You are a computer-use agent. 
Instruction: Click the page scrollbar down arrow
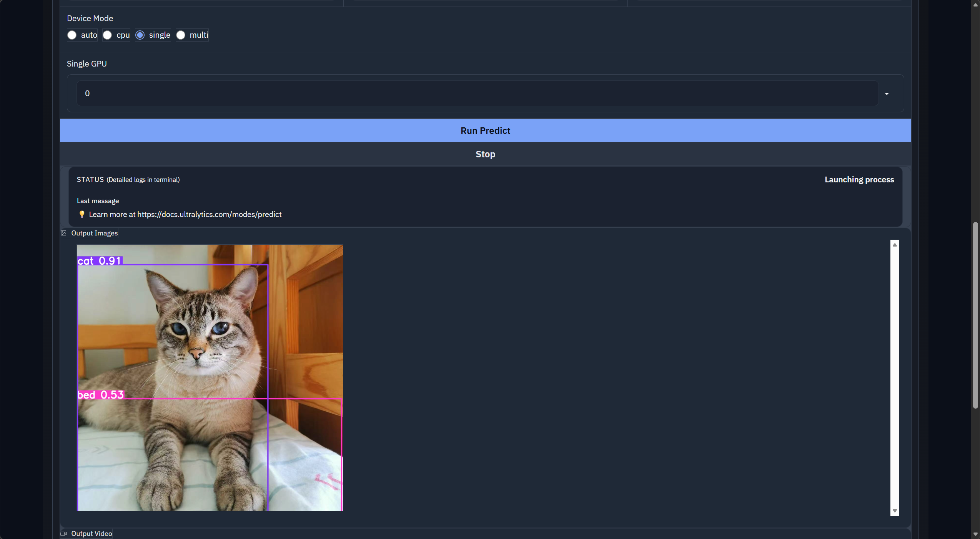[975, 534]
